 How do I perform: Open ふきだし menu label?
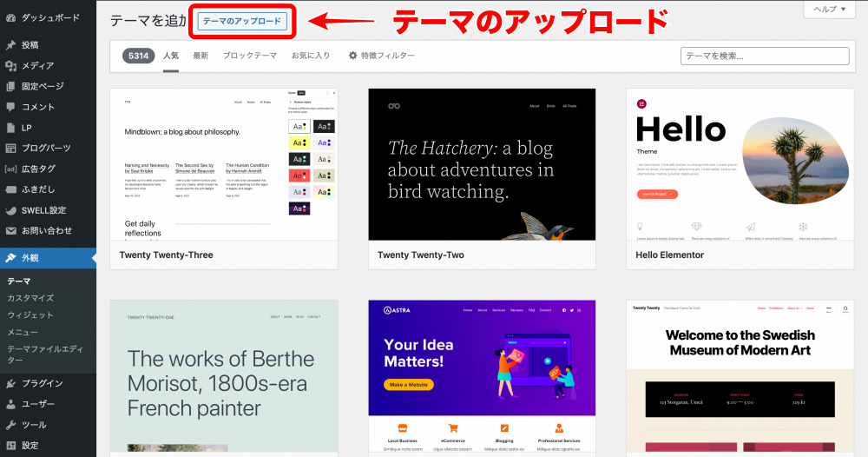38,189
